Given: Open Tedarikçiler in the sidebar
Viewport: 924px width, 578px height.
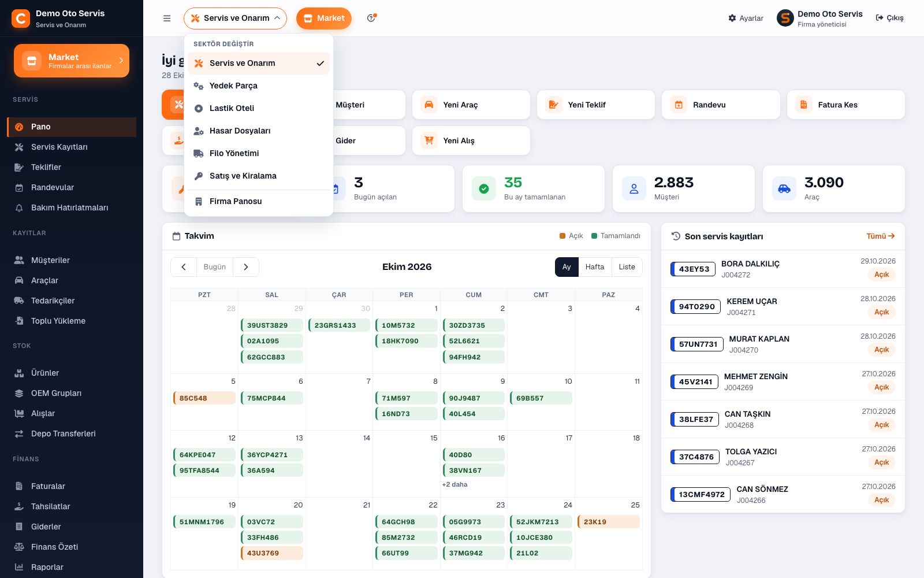Looking at the screenshot, I should 72,301.
